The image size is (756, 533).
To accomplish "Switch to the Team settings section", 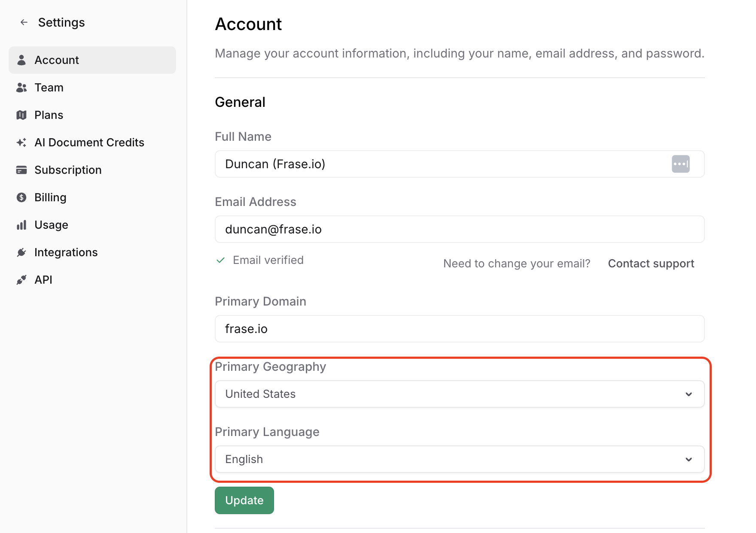I will coord(49,88).
